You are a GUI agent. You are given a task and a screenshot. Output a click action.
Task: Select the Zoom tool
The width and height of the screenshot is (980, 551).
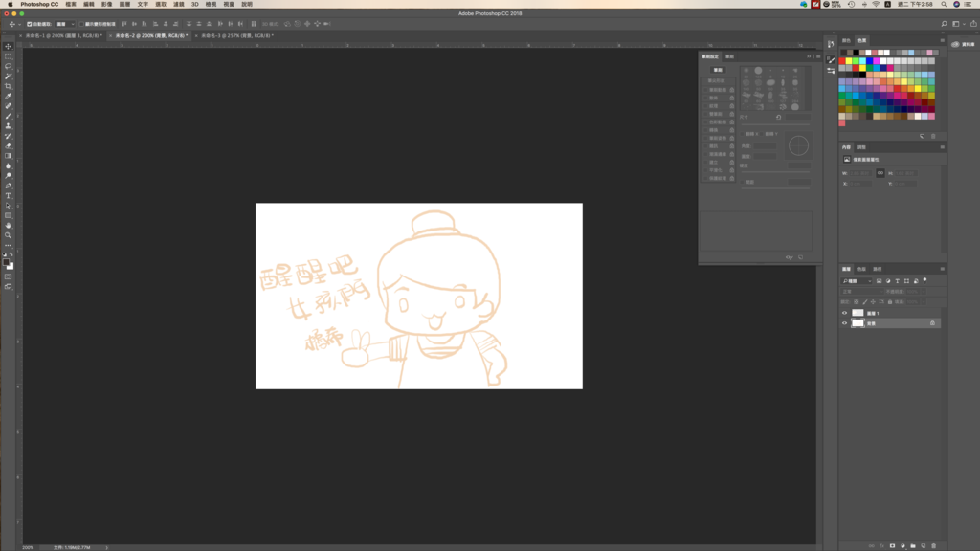(x=9, y=234)
